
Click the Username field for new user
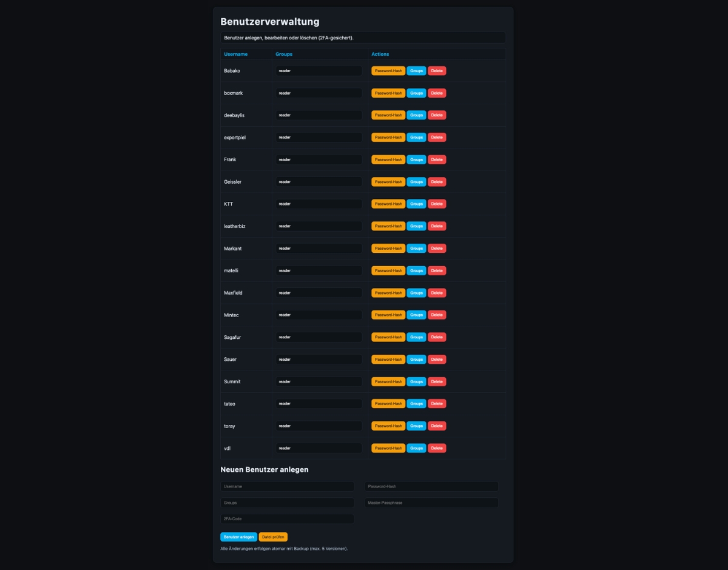(x=287, y=486)
